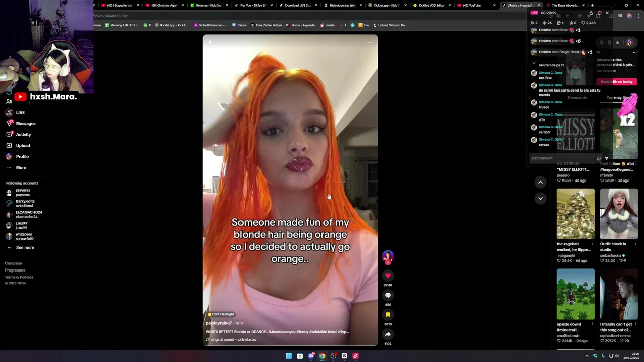Send the live chat comment with arrow
This screenshot has height=362, width=644.
click(606, 158)
